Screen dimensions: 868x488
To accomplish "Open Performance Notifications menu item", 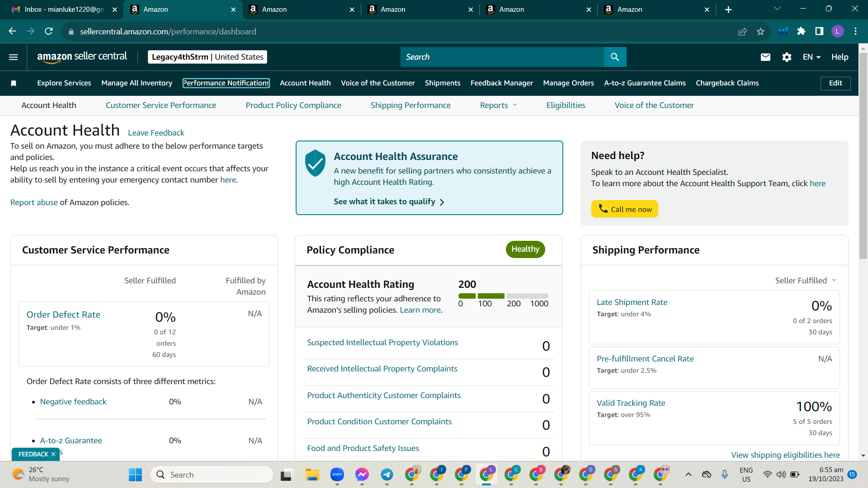I will 226,83.
